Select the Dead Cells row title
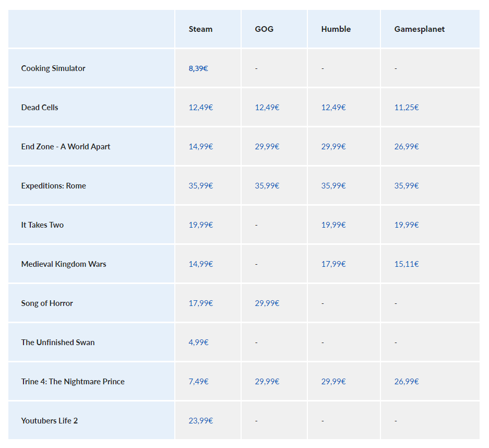The width and height of the screenshot is (489, 448). point(40,108)
